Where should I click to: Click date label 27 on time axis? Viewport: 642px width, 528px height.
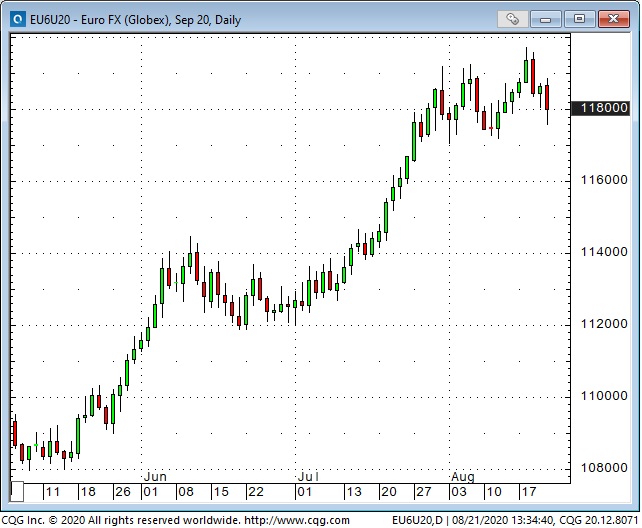tap(424, 492)
